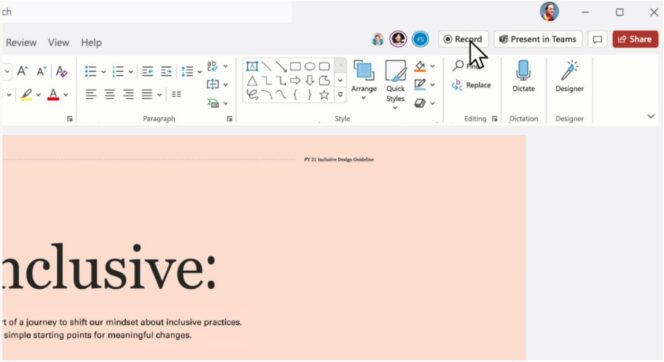Open the Help tab
Image resolution: width=664 pixels, height=362 pixels.
click(x=91, y=43)
